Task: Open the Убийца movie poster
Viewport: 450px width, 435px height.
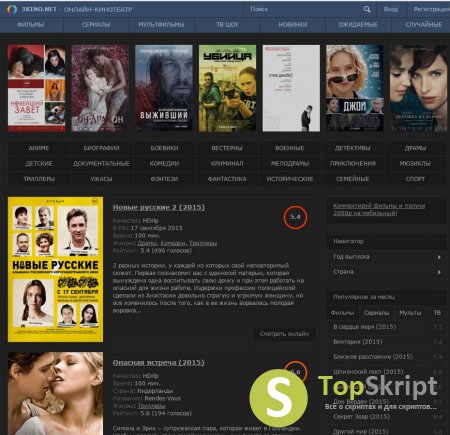Action: pos(227,88)
